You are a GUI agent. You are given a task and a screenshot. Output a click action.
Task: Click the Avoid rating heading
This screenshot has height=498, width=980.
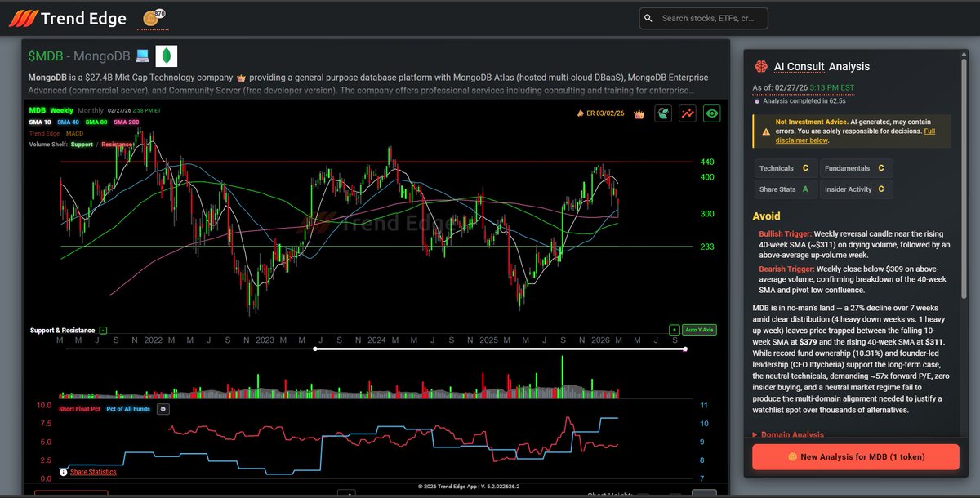[x=766, y=216]
